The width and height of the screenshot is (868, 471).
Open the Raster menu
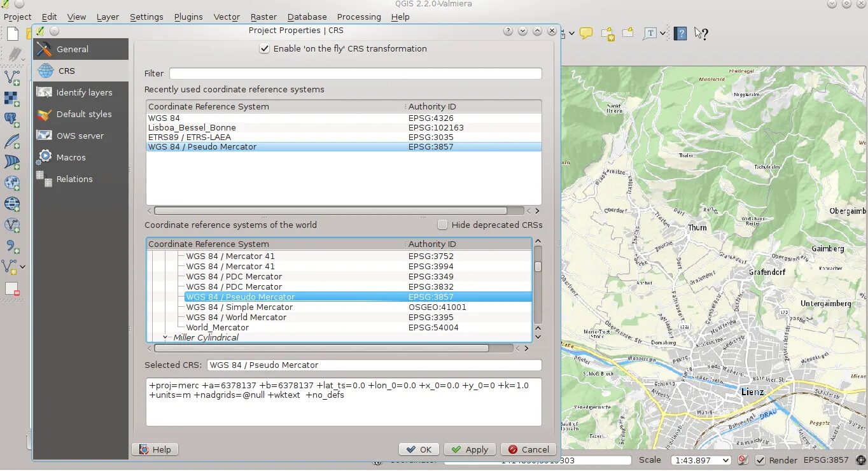263,17
